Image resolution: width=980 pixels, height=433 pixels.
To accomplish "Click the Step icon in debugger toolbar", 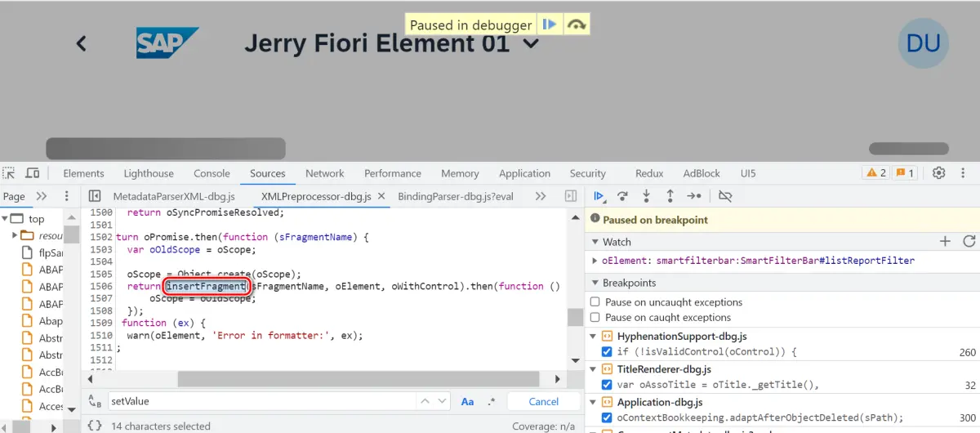I will tap(694, 196).
